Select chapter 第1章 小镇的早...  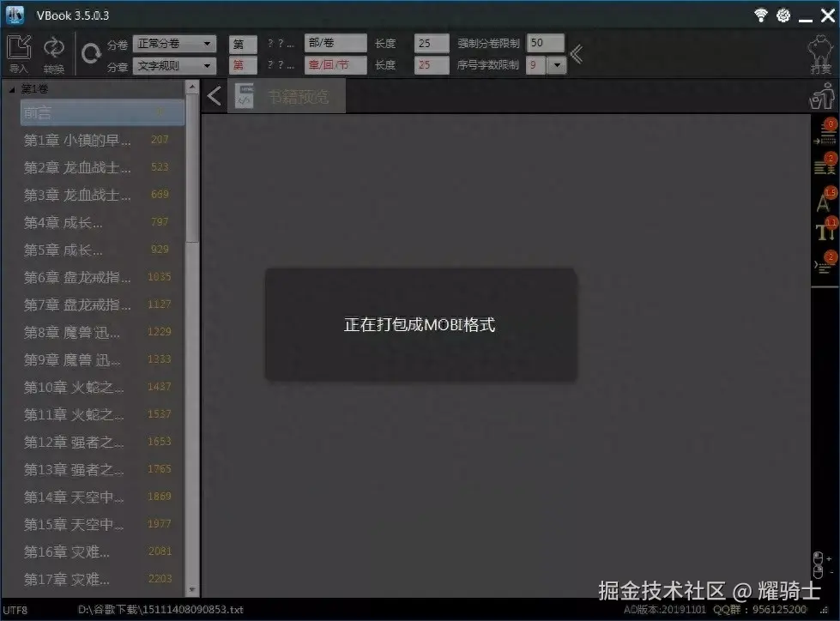(x=102, y=141)
